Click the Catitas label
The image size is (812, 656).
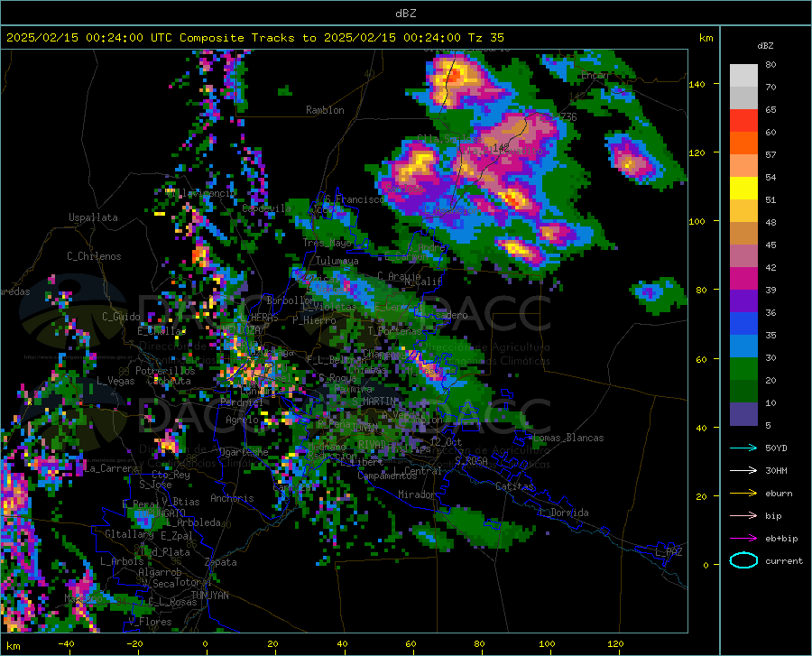[x=514, y=486]
